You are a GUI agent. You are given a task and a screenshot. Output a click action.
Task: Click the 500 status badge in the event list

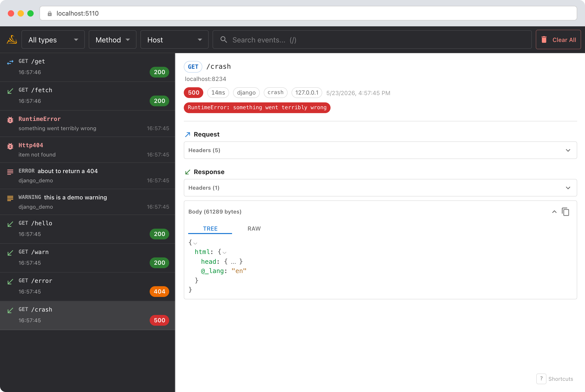[159, 320]
